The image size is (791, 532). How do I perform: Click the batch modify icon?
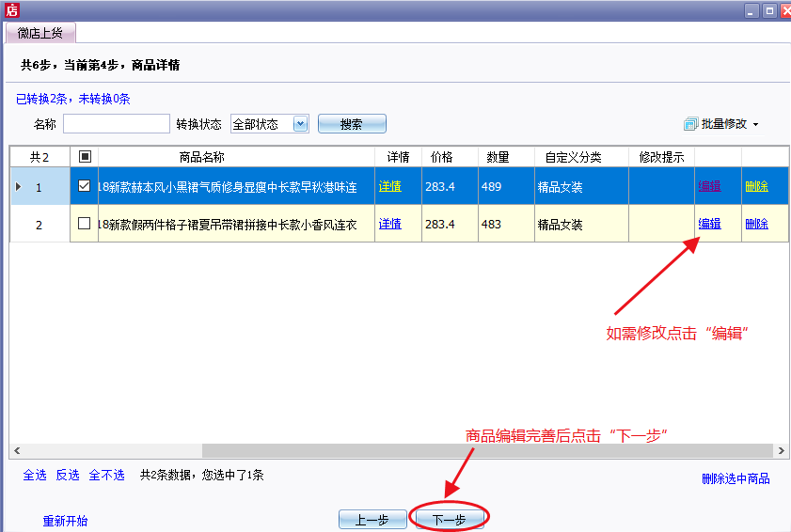691,124
